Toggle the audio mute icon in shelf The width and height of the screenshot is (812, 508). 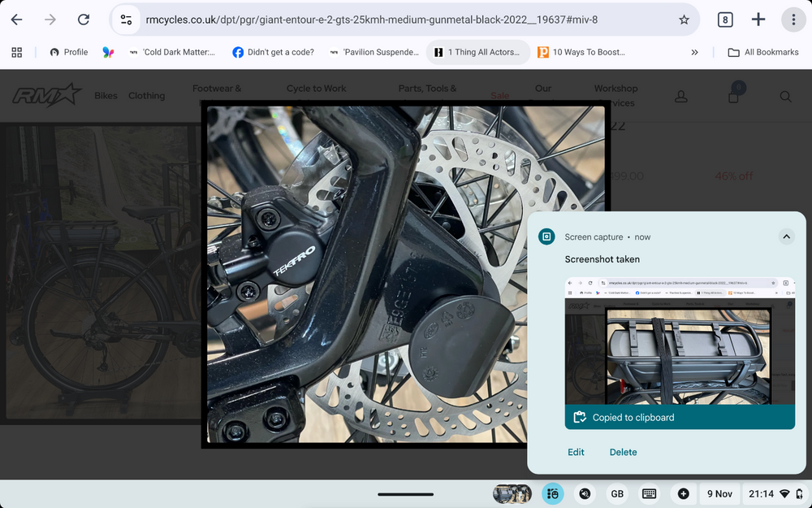pos(585,493)
